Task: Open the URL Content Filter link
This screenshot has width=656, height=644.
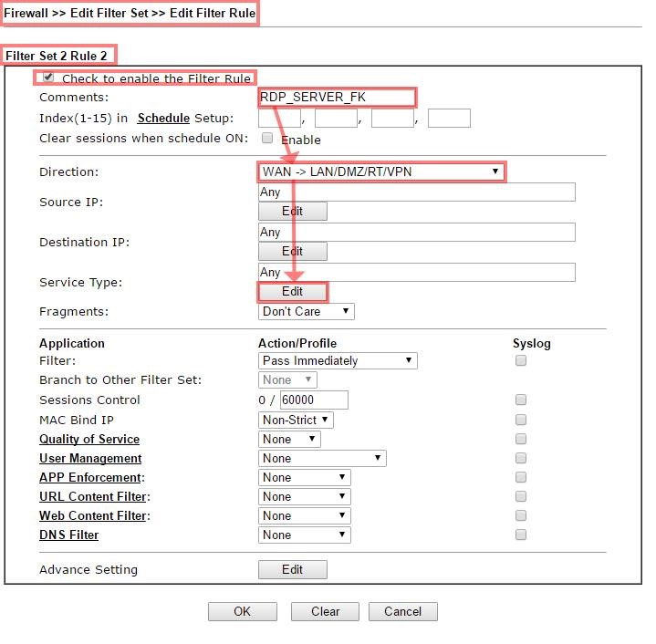Action: pyautogui.click(x=93, y=497)
